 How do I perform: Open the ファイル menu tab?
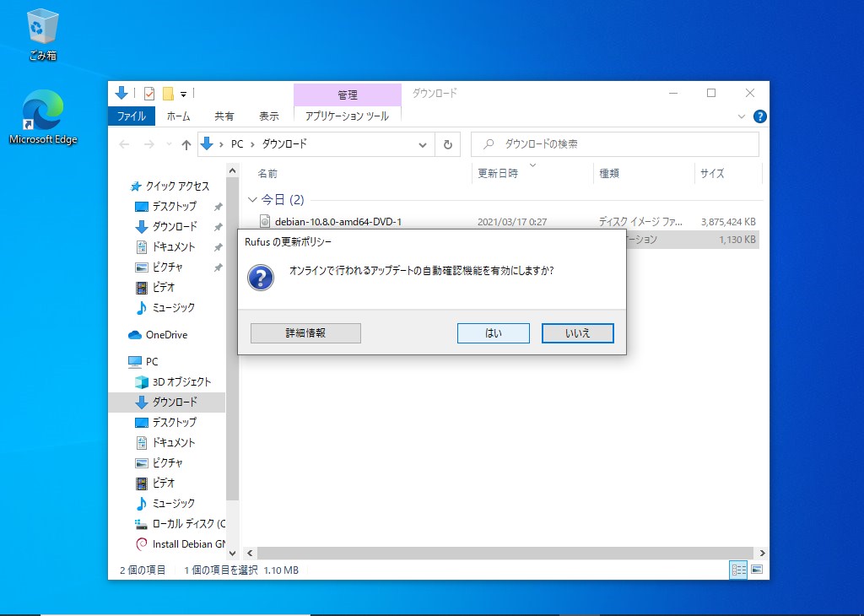click(131, 116)
